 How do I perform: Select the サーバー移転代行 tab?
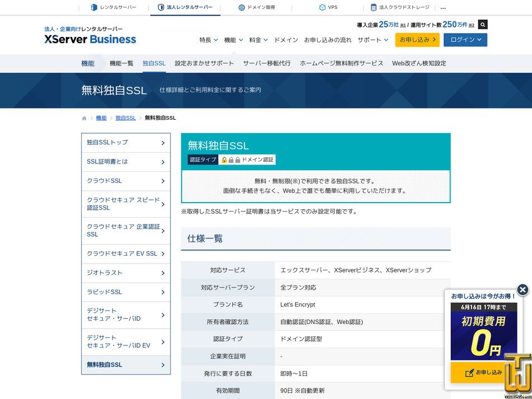[267, 63]
